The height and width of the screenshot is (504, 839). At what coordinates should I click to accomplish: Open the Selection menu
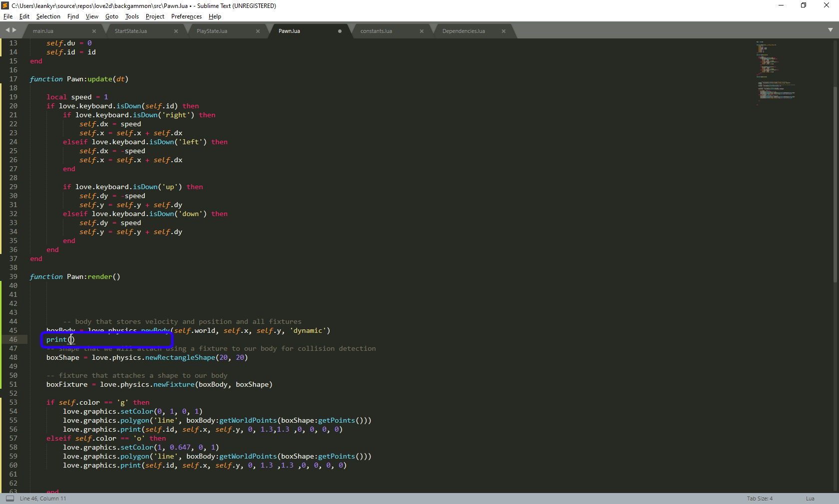(48, 16)
